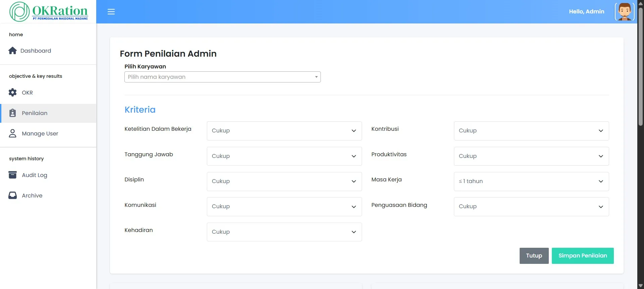The height and width of the screenshot is (289, 644).
Task: Click the Form Penilaian Admin heading
Action: [168, 54]
